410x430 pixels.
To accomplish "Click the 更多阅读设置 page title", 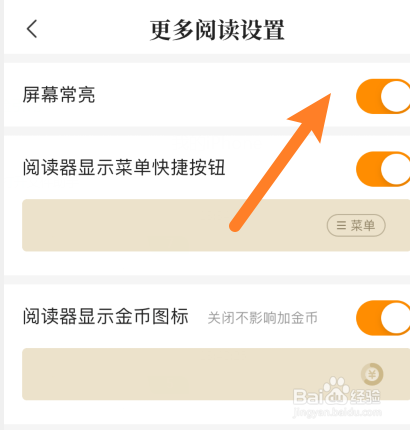I will [x=217, y=30].
